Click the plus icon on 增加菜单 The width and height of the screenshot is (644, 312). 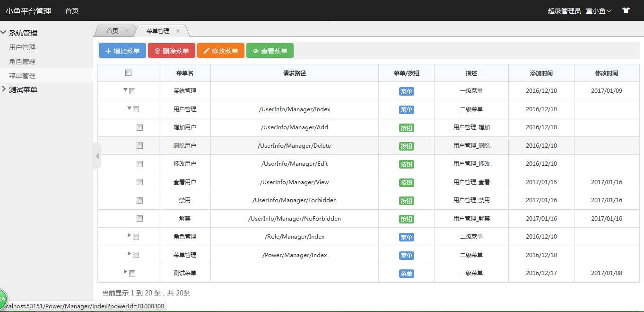(x=108, y=51)
